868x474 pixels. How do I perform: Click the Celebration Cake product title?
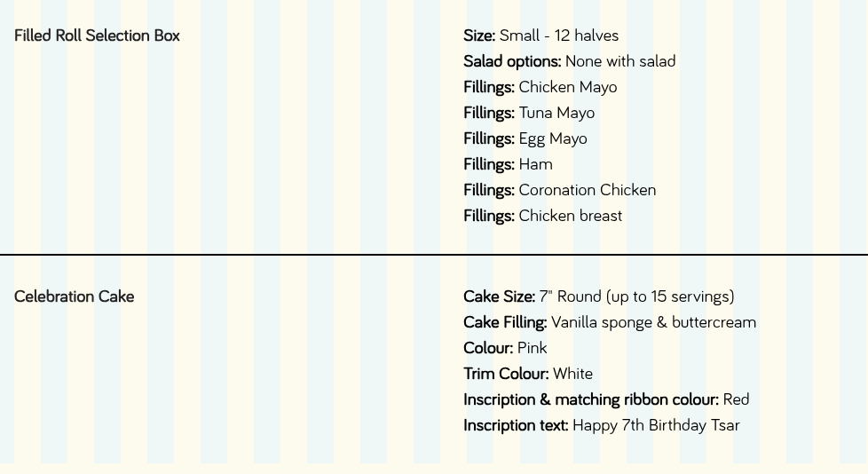tap(75, 296)
